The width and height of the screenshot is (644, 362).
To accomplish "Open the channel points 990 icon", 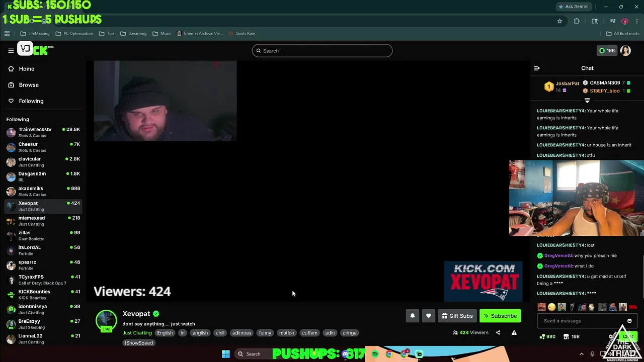I will 547,336.
